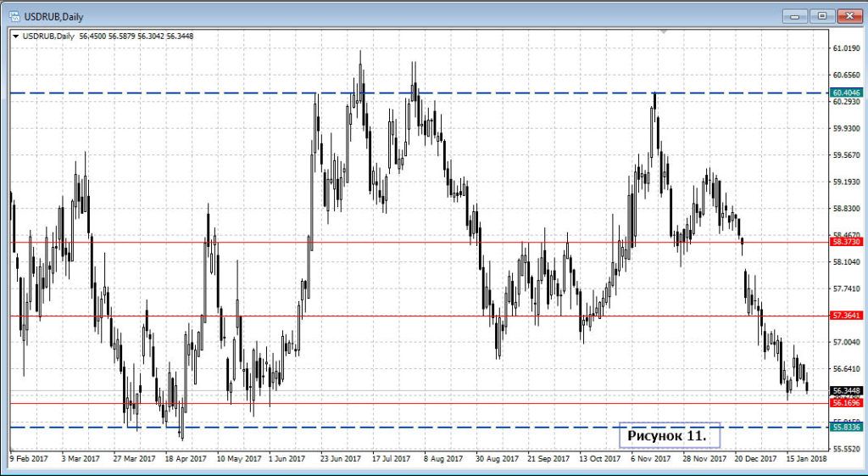Click the gray chart shift triangle marker
Screen dimensions: 868x476
coord(665,31)
